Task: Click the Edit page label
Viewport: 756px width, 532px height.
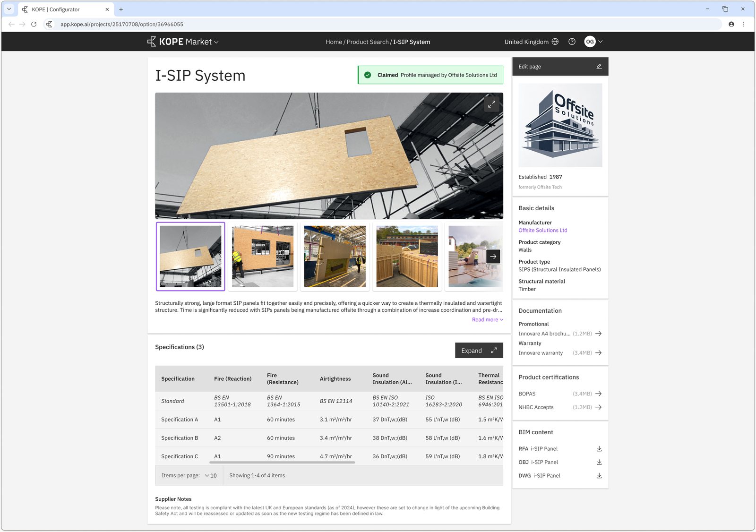Action: tap(530, 67)
